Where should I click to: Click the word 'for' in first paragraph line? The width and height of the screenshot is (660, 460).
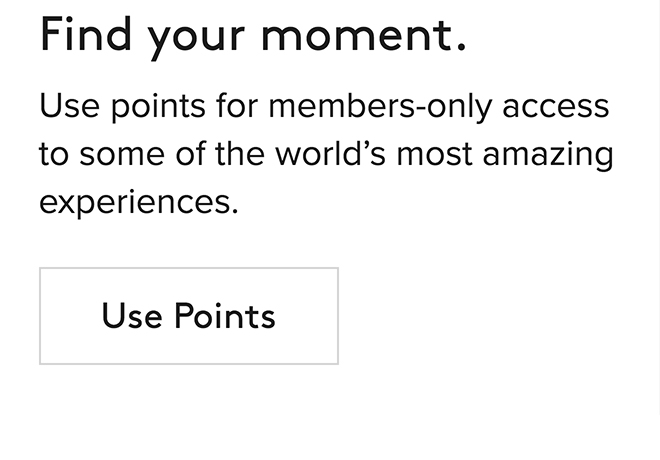click(237, 106)
